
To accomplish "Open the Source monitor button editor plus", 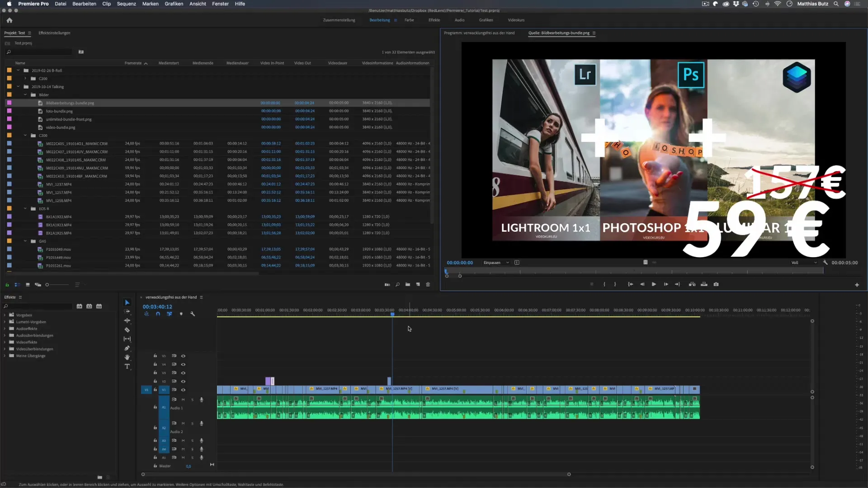I will [x=857, y=285].
